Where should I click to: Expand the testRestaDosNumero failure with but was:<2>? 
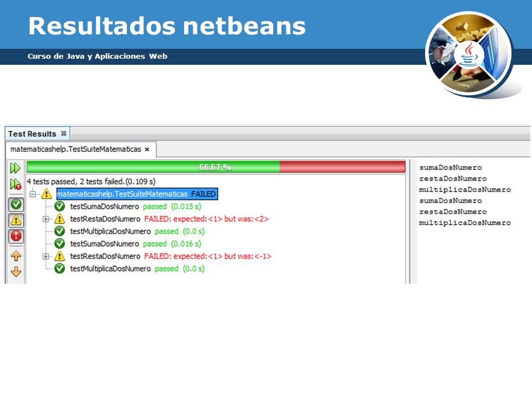[46, 219]
